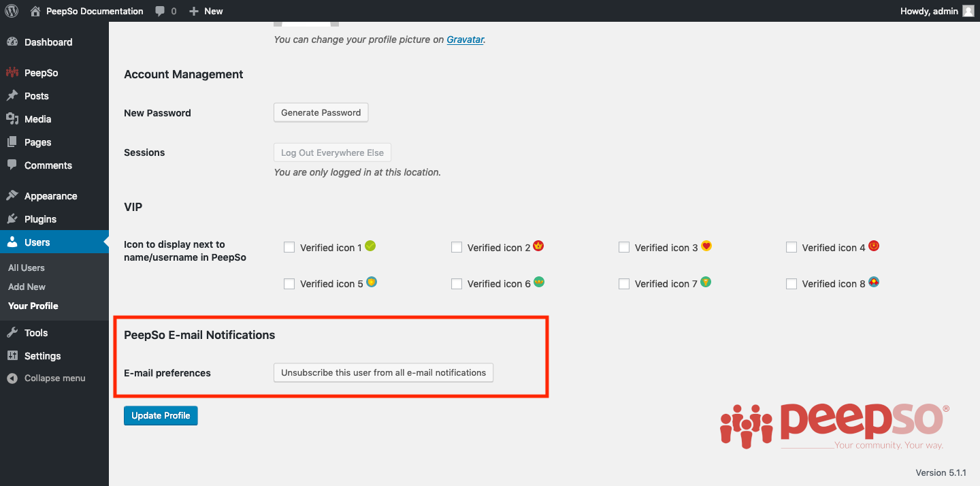This screenshot has width=980, height=486.
Task: Select the Verified icon 7 checkbox
Action: (624, 284)
